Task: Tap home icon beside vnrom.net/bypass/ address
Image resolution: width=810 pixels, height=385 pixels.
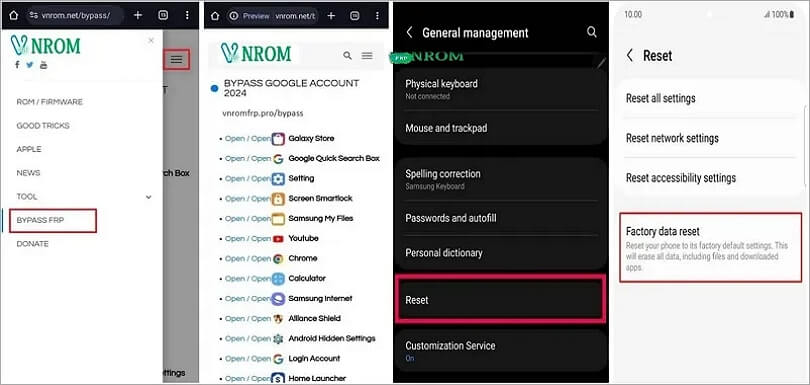Action: (14, 16)
